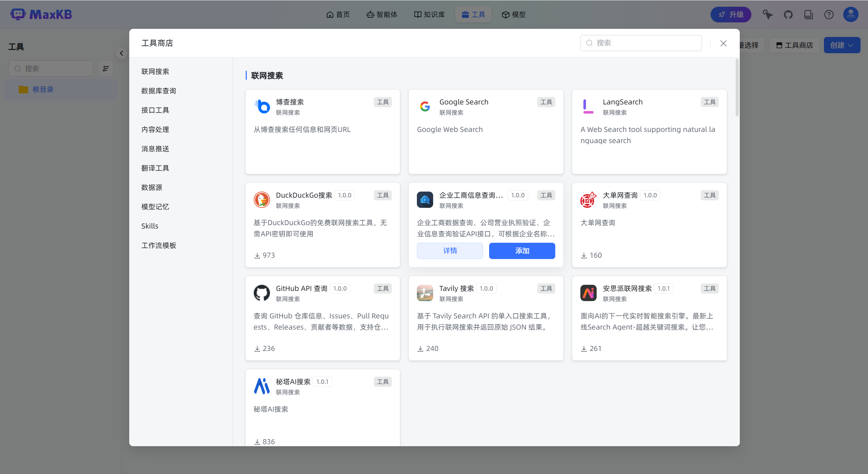
Task: Click the help question mark icon
Action: point(829,15)
